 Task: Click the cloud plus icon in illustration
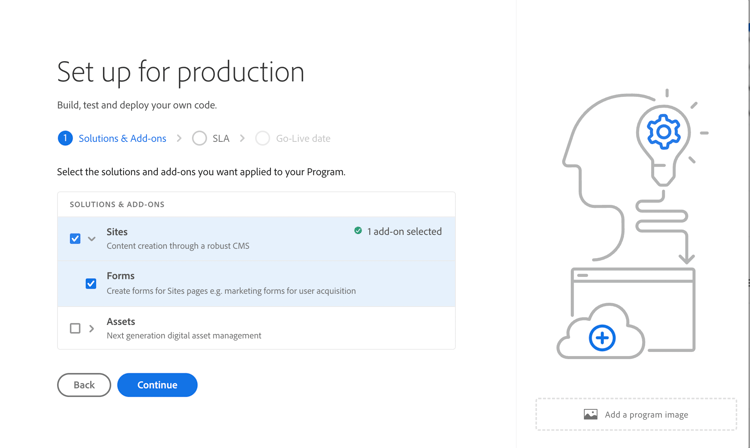[602, 338]
